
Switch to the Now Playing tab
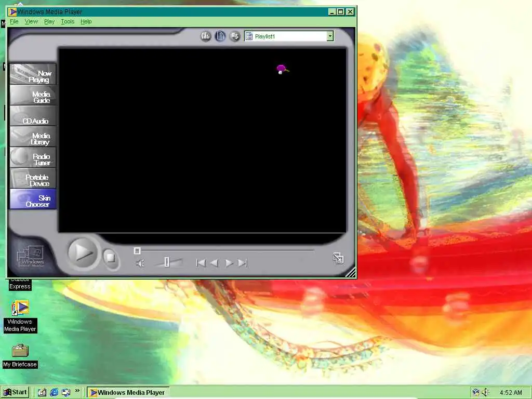click(x=33, y=74)
